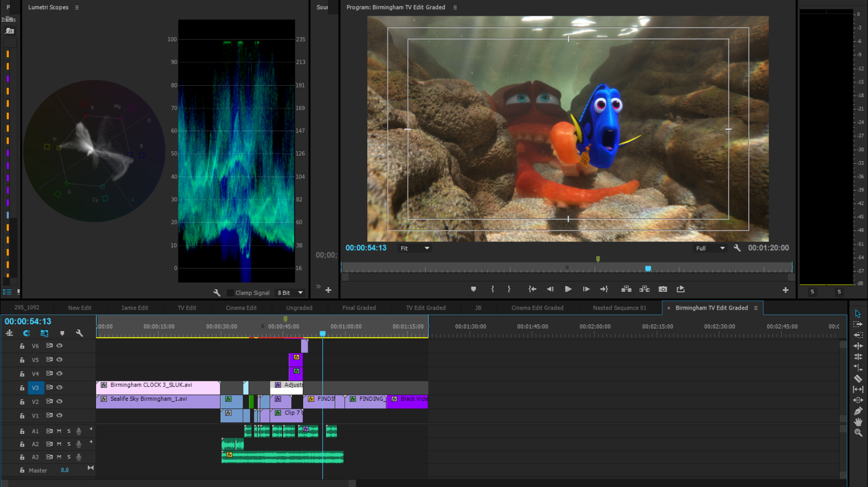Image resolution: width=868 pixels, height=487 pixels.
Task: Click the Master track volume value 0.0
Action: (x=65, y=470)
